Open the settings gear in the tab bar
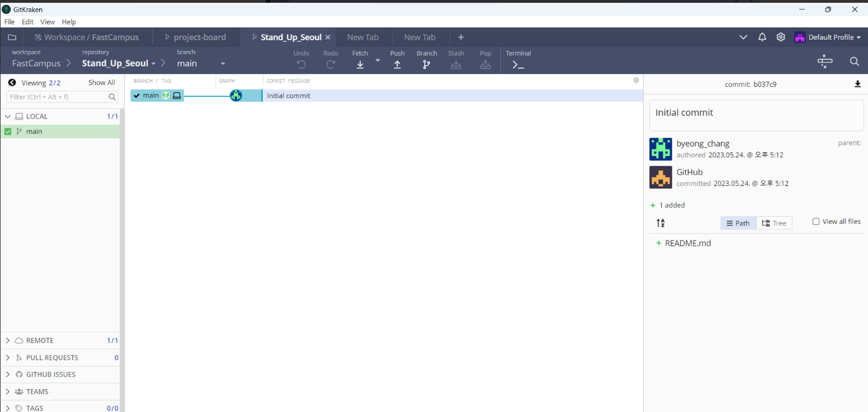Screen dimensions: 868x412 (781, 37)
